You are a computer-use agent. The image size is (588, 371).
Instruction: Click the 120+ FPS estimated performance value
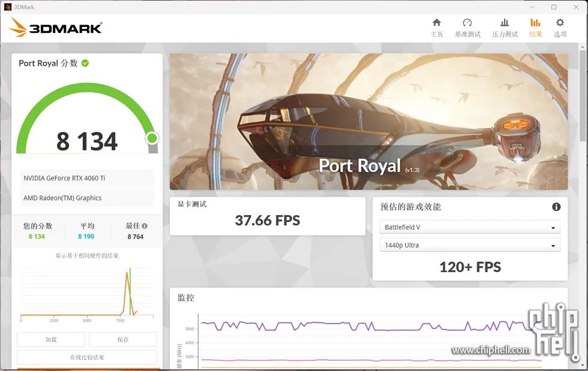click(470, 267)
